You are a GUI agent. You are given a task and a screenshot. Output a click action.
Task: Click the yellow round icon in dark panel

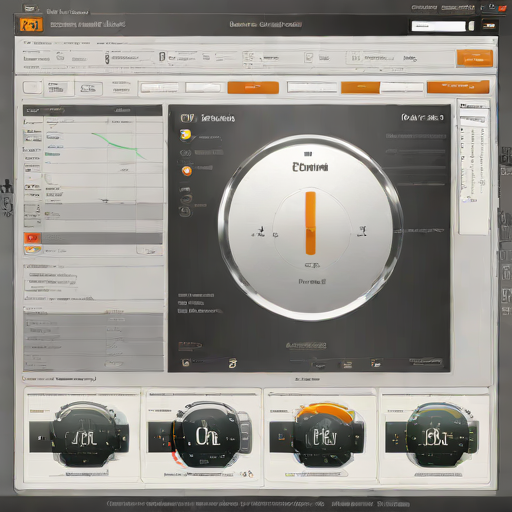(x=185, y=134)
